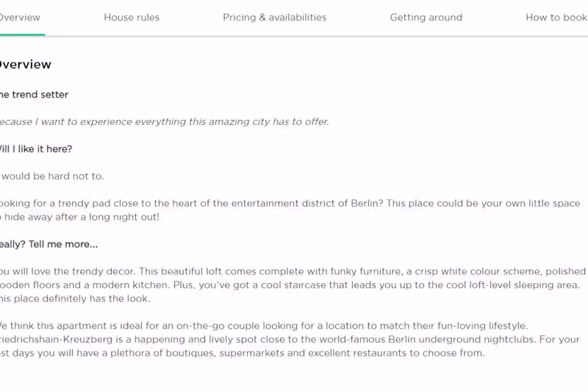
Task: Switch to the Overview tab
Action: (x=20, y=18)
